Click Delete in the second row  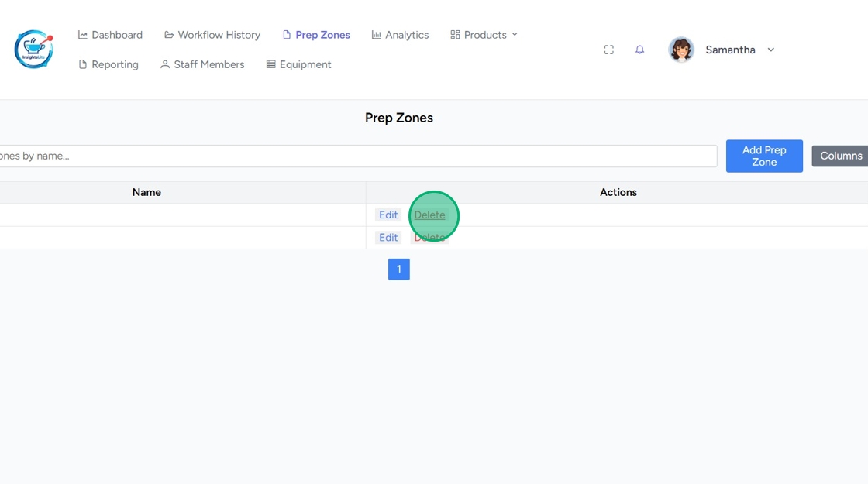point(429,237)
